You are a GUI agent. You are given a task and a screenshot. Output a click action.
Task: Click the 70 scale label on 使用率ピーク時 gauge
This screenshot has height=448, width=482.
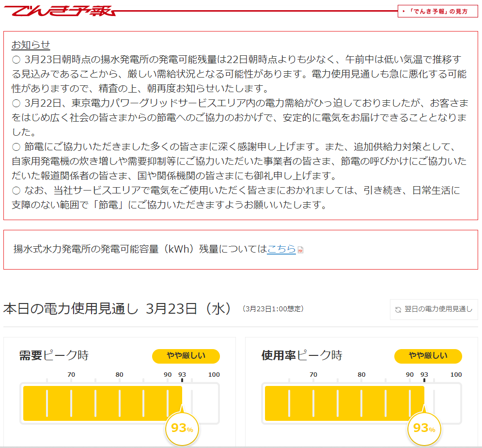point(313,375)
